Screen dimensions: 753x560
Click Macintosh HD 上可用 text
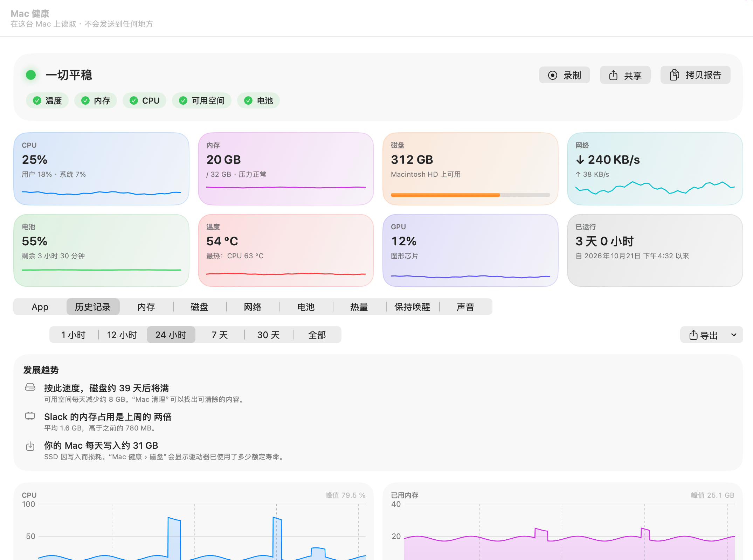pos(426,174)
